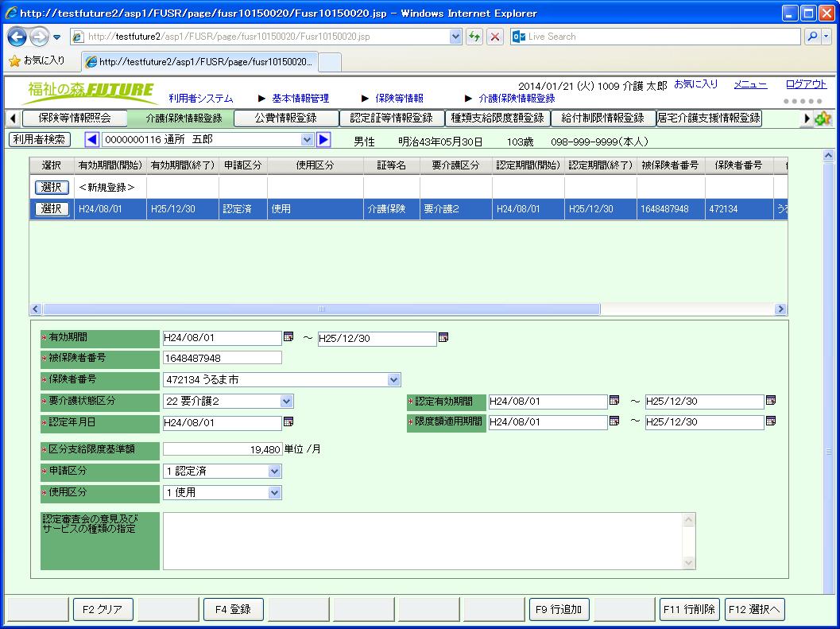Click F4 登録 button
Image resolution: width=840 pixels, height=629 pixels.
pyautogui.click(x=233, y=609)
